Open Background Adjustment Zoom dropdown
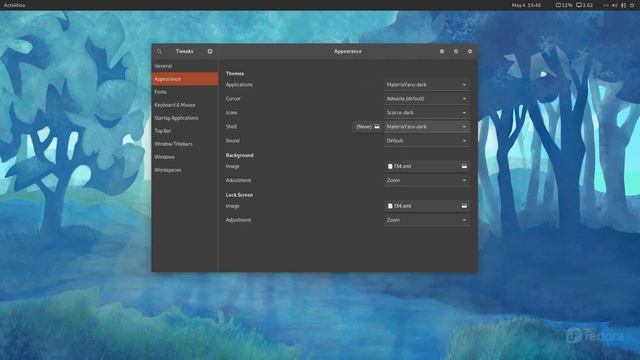The height and width of the screenshot is (360, 640). point(427,180)
